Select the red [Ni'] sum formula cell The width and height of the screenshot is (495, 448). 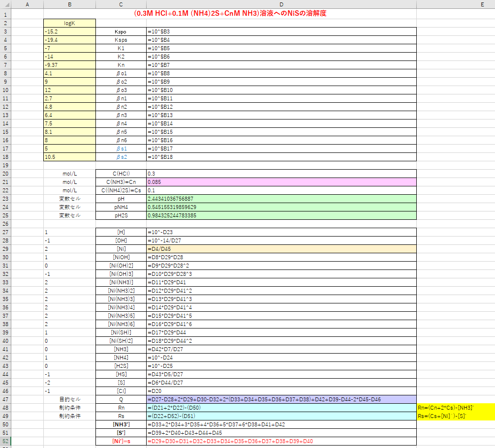pyautogui.click(x=281, y=441)
